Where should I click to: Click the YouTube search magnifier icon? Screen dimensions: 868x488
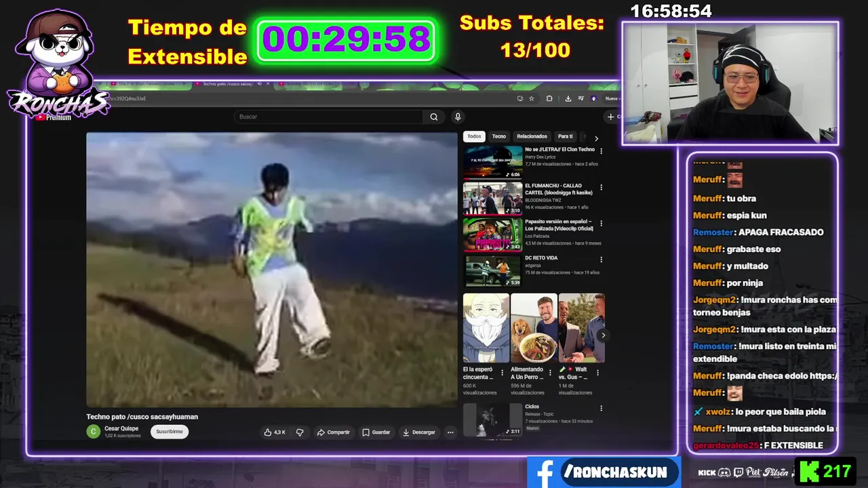(434, 117)
